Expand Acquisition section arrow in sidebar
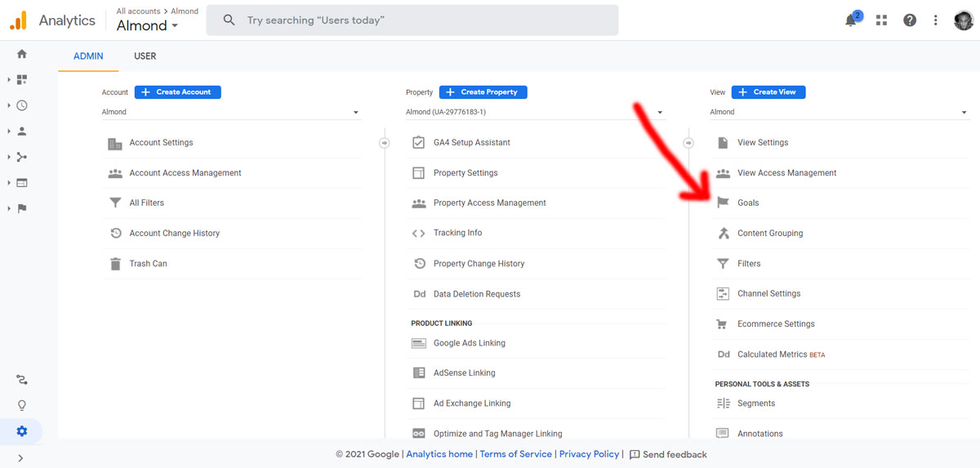Image resolution: width=980 pixels, height=468 pixels. tap(9, 157)
